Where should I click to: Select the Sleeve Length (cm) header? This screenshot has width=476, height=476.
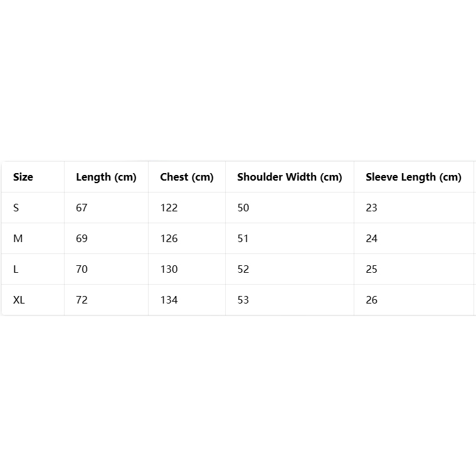[x=413, y=177]
